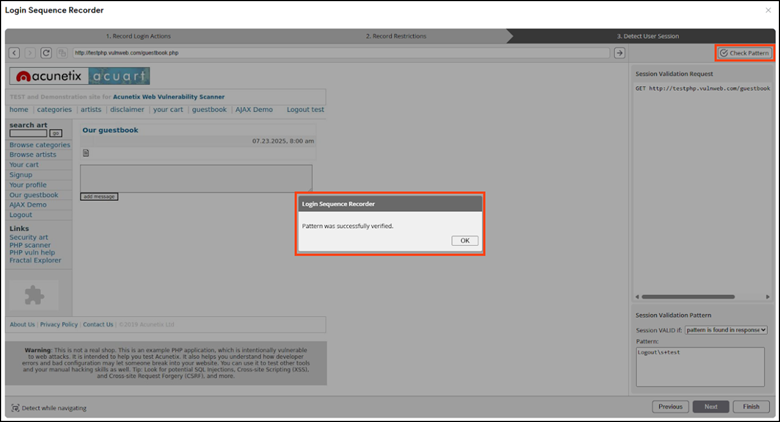The width and height of the screenshot is (780, 422).
Task: Open the Privacy Policy footer link
Action: tap(59, 324)
